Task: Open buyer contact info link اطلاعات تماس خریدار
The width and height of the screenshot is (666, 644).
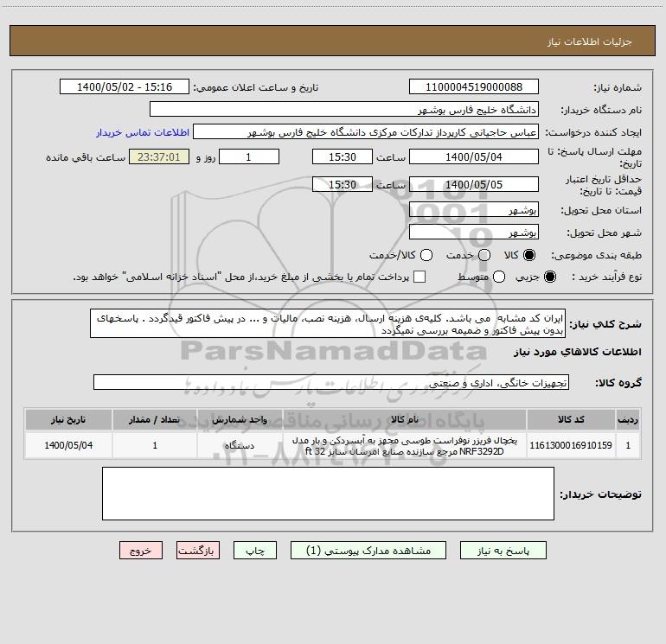Action: [143, 132]
